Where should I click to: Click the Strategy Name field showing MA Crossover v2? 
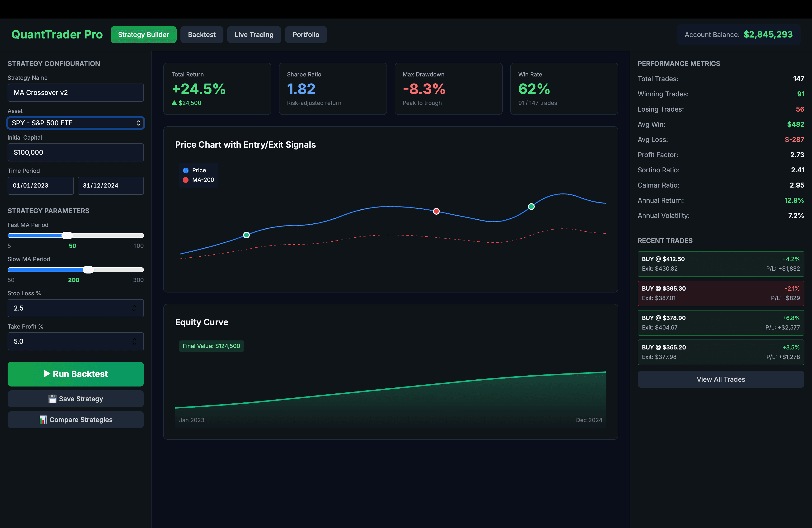point(76,92)
